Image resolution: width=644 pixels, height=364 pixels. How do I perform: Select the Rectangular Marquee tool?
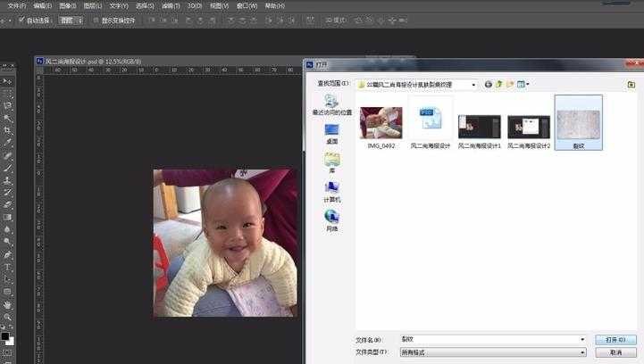(x=7, y=94)
